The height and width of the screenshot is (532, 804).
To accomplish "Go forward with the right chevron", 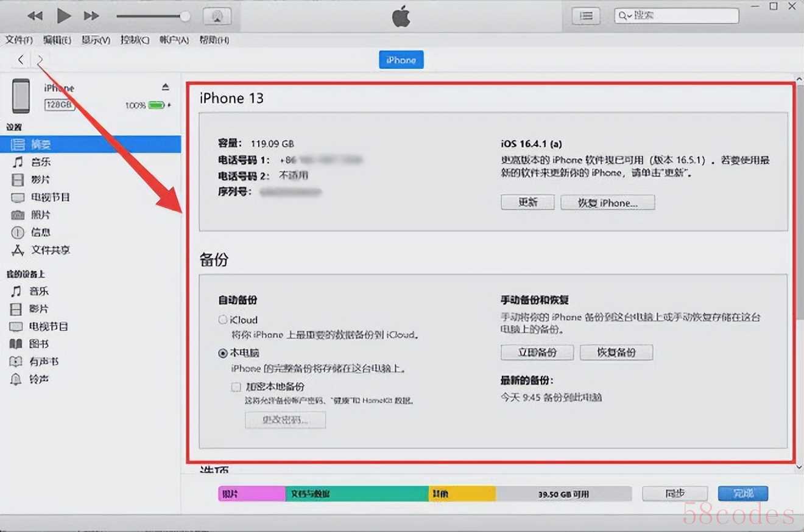I will [x=40, y=60].
